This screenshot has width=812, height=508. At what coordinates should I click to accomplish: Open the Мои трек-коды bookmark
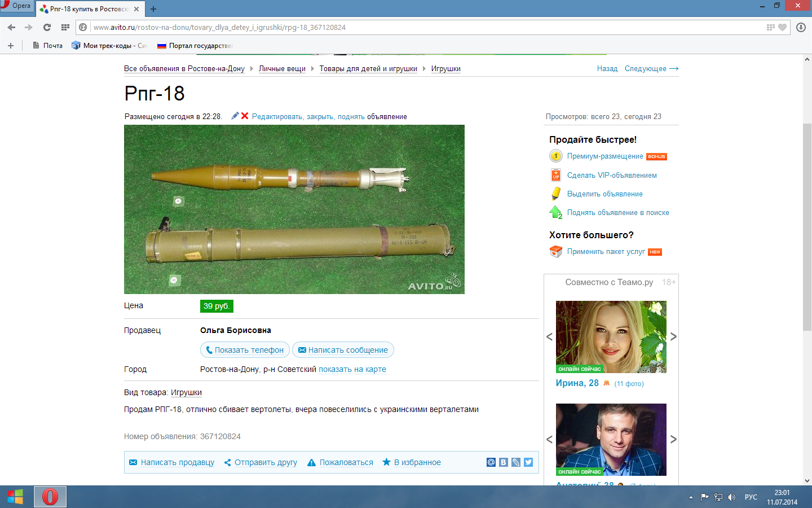(109, 46)
